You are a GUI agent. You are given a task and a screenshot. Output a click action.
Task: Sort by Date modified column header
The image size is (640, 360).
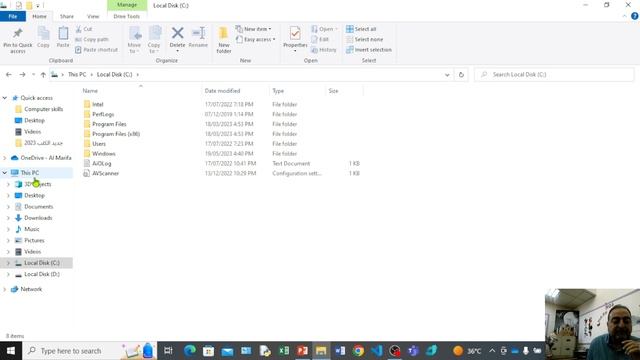[x=222, y=91]
